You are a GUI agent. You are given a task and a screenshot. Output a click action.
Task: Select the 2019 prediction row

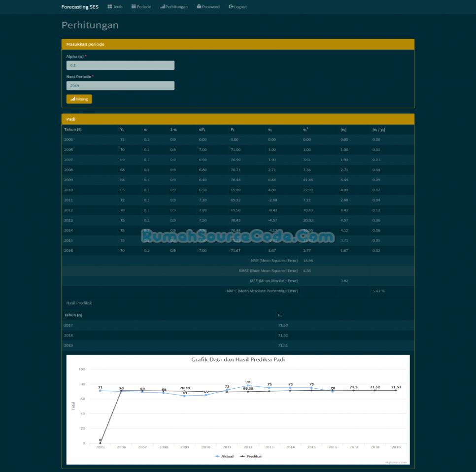(238, 345)
